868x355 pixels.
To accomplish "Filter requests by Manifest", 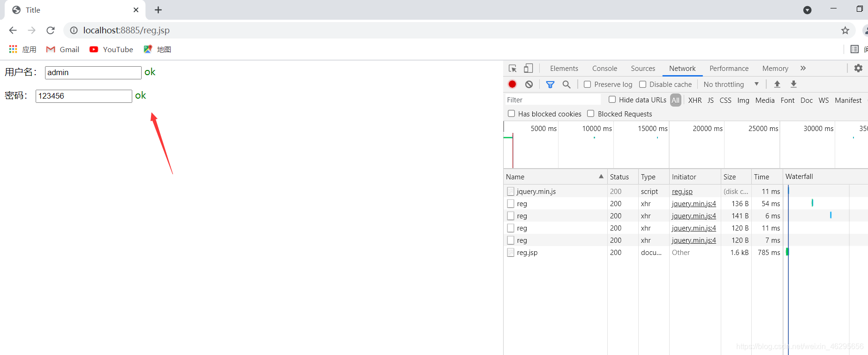I will [x=848, y=100].
